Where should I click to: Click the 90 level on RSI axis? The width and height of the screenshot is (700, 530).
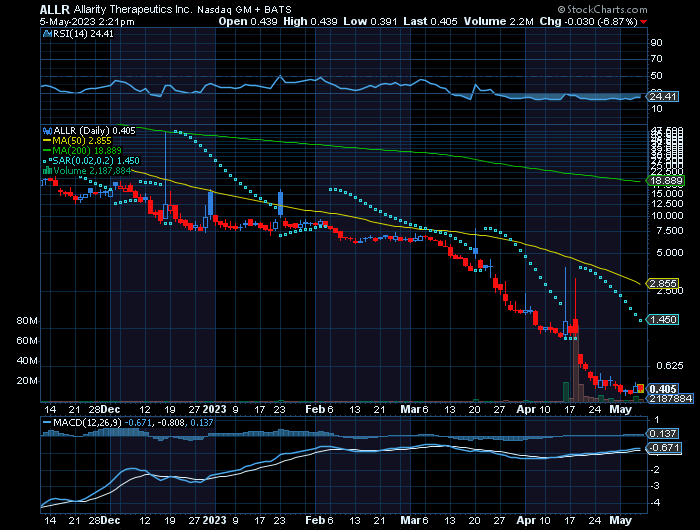point(656,43)
